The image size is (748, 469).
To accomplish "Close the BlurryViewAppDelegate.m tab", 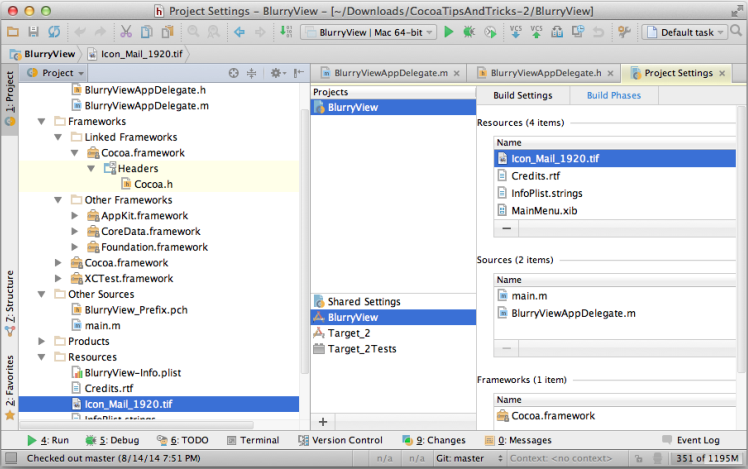I will (x=457, y=73).
